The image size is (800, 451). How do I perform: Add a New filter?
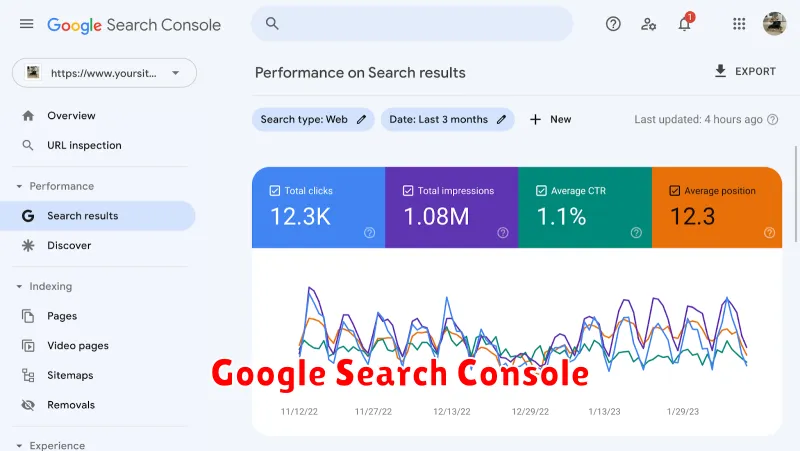coord(551,119)
